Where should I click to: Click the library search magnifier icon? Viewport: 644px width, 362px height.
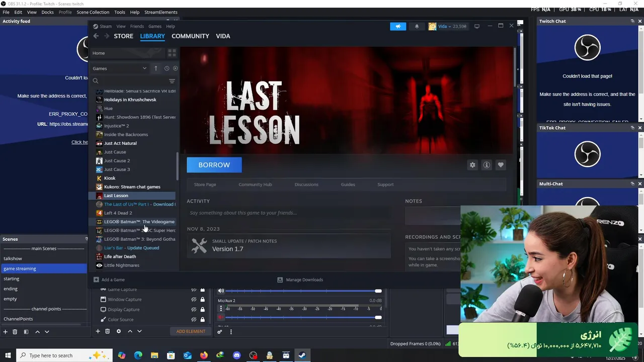pos(96,81)
